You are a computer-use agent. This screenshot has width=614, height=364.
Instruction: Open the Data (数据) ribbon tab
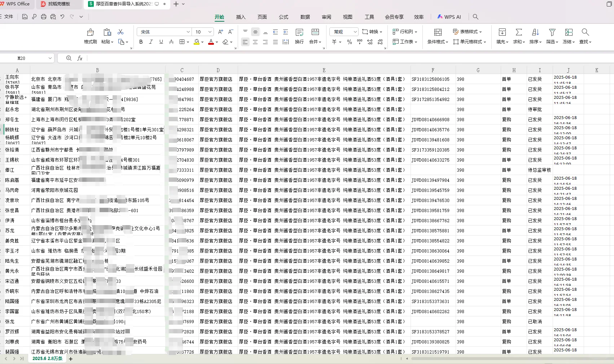coord(305,17)
